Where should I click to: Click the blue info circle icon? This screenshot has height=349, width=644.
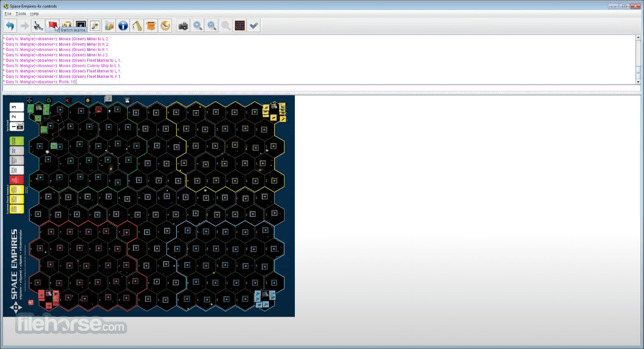123,26
